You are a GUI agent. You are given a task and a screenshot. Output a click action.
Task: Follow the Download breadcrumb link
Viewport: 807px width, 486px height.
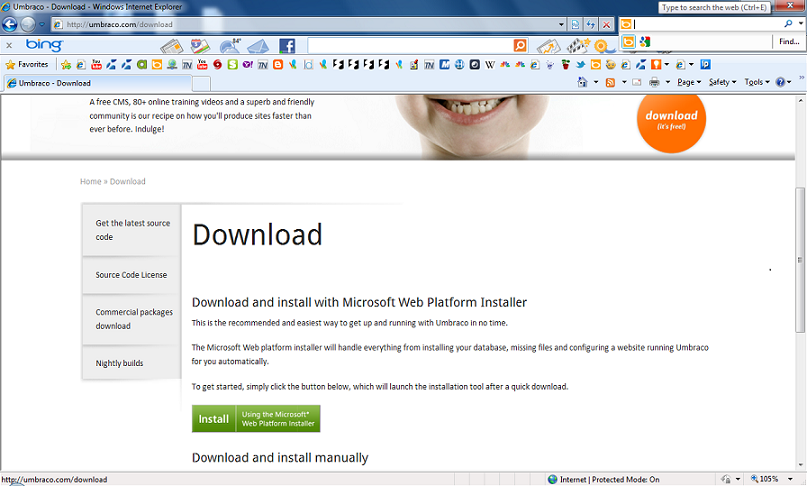[x=128, y=181]
